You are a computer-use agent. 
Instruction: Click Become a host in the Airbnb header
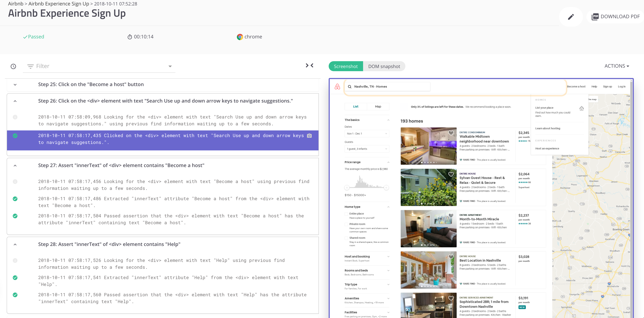[576, 87]
